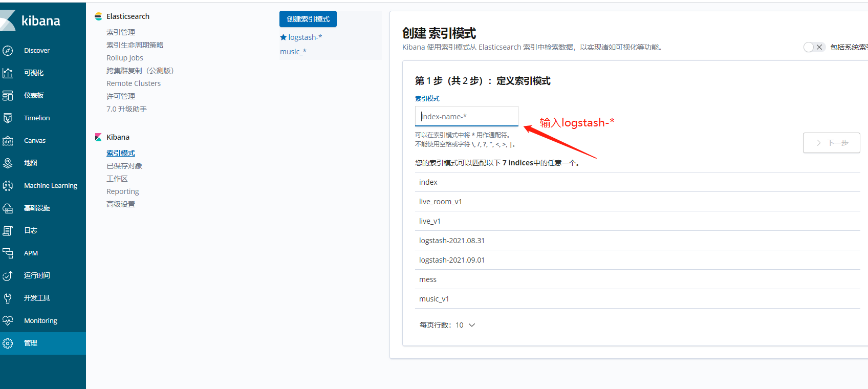Click the 'music_v1' index row
Screen dimensions: 868x389
coord(638,299)
